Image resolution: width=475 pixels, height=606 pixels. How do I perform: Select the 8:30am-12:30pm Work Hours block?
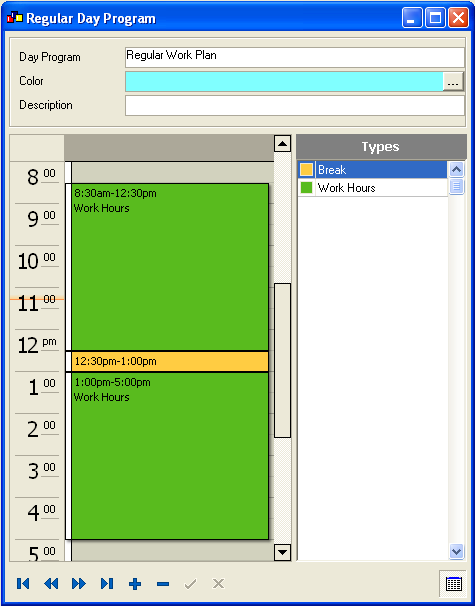tap(170, 267)
